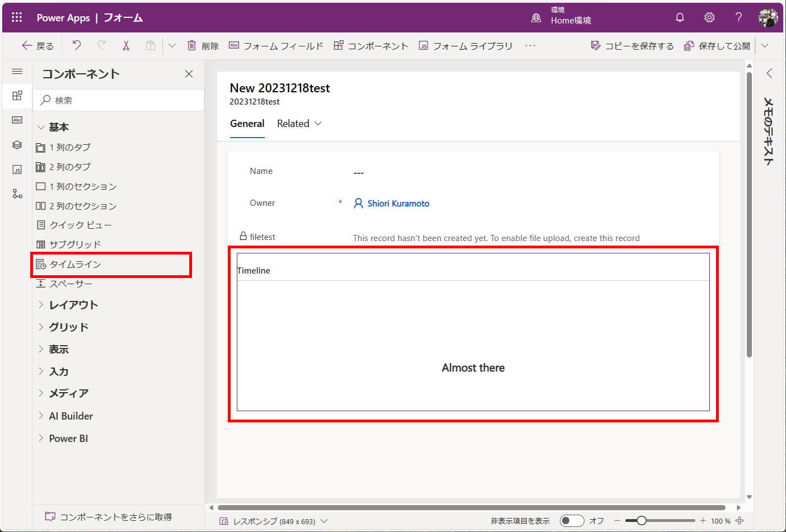The width and height of the screenshot is (786, 532).
Task: Open the toolbar overflow ellipsis menu
Action: tap(530, 46)
